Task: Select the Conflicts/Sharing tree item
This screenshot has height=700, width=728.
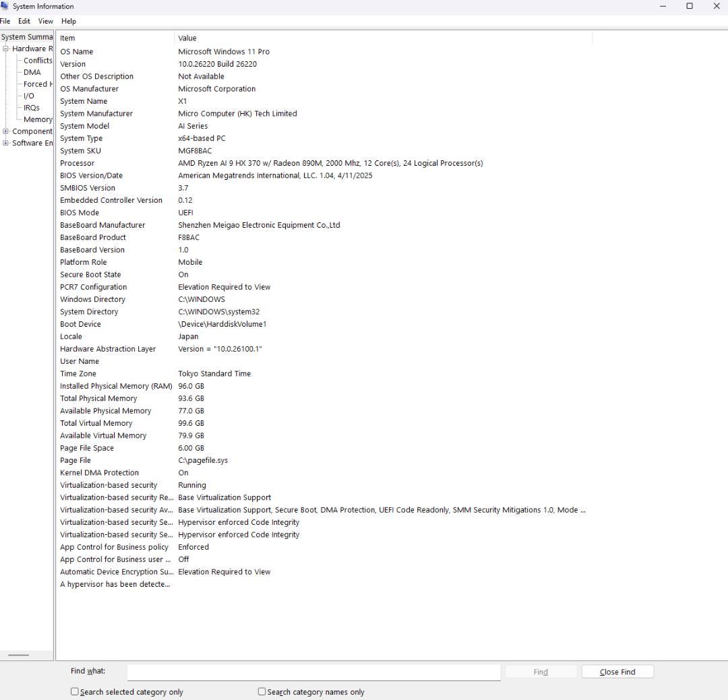Action: (x=38, y=61)
